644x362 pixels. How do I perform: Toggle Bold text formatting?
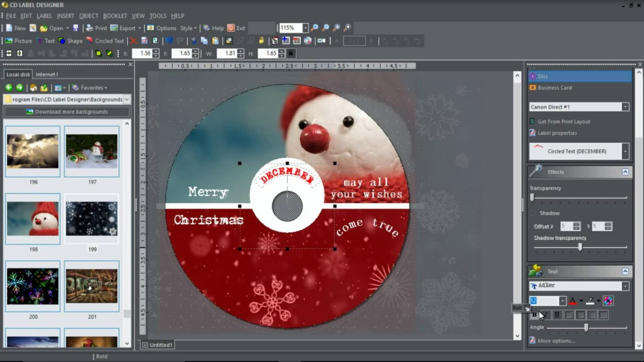click(534, 315)
